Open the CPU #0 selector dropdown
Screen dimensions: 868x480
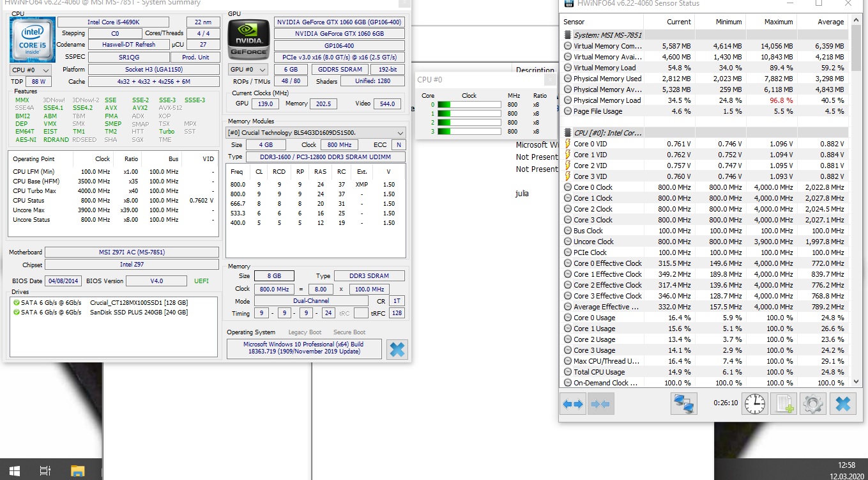[x=31, y=70]
